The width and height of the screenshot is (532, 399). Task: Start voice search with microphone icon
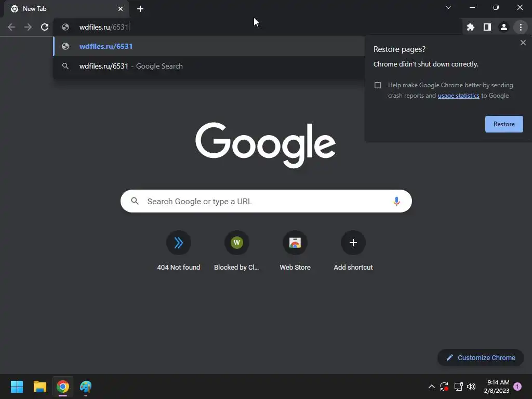[x=396, y=201]
